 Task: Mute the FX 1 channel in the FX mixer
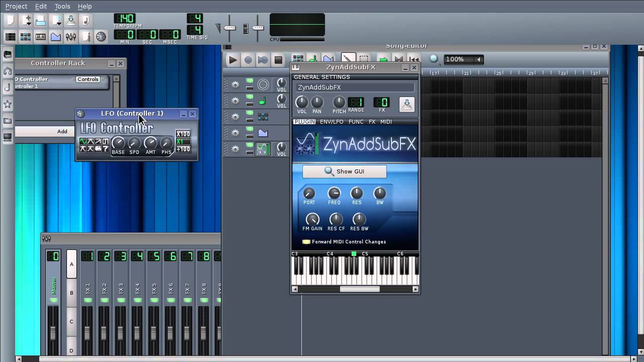click(x=88, y=301)
